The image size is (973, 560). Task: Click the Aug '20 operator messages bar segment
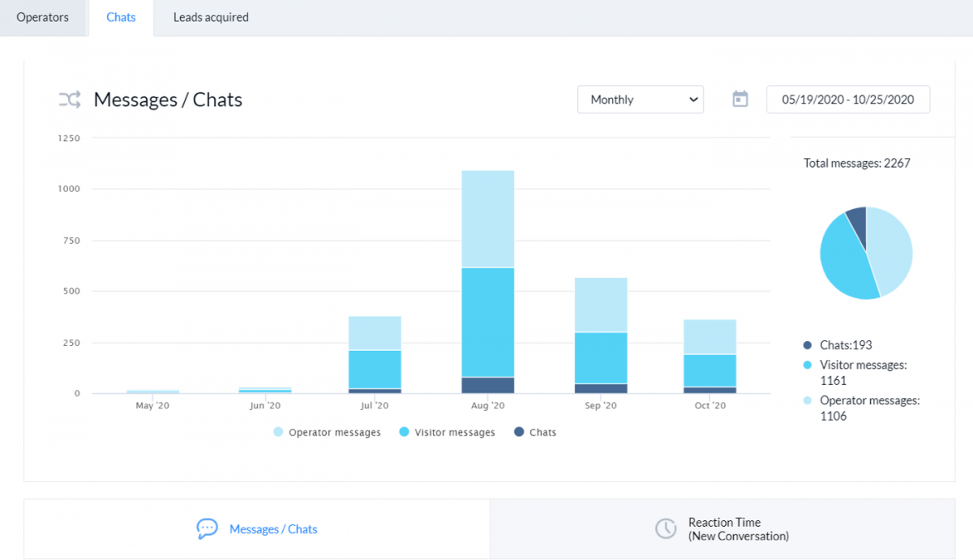pyautogui.click(x=488, y=219)
